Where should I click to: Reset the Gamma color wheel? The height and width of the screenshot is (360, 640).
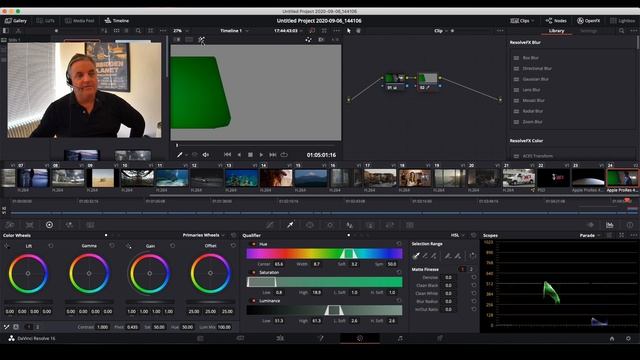[x=112, y=246]
